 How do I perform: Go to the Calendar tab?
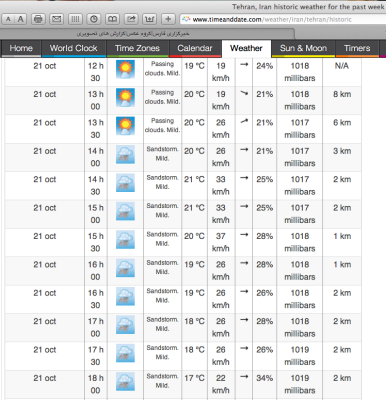point(195,48)
